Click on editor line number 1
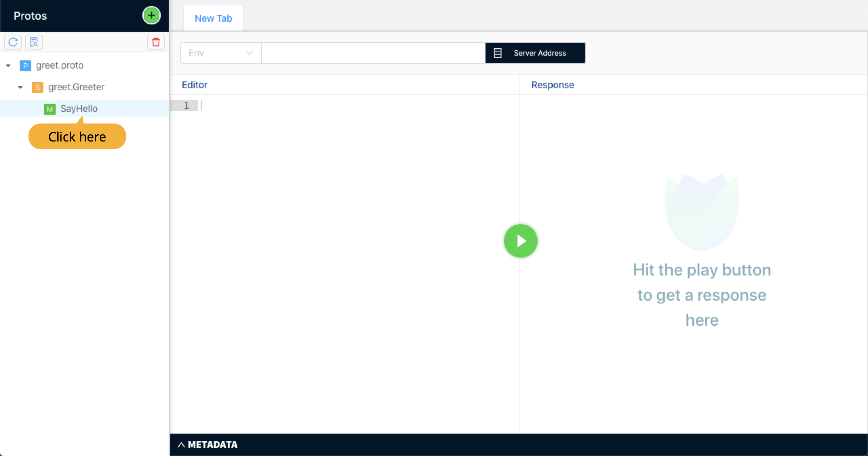The image size is (868, 456). tap(186, 106)
